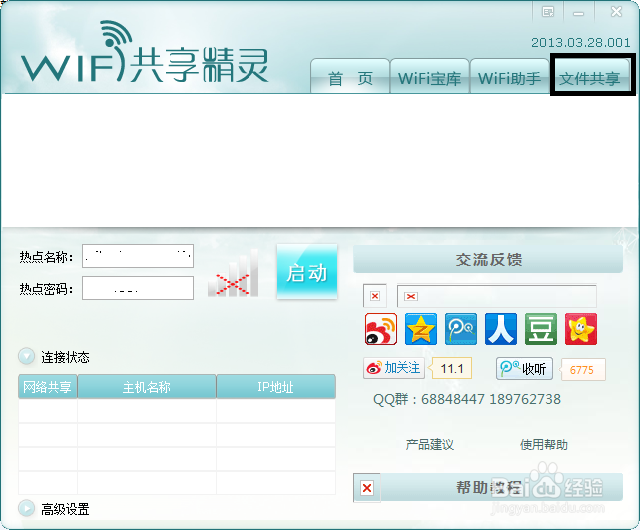Open the title bar menu icon
The width and height of the screenshot is (640, 530).
(x=548, y=12)
